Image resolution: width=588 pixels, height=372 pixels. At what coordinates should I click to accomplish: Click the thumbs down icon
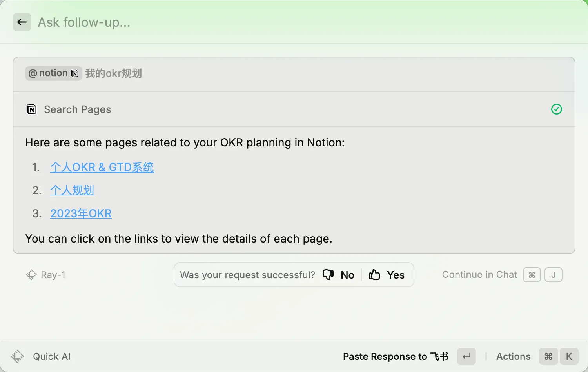pos(328,275)
